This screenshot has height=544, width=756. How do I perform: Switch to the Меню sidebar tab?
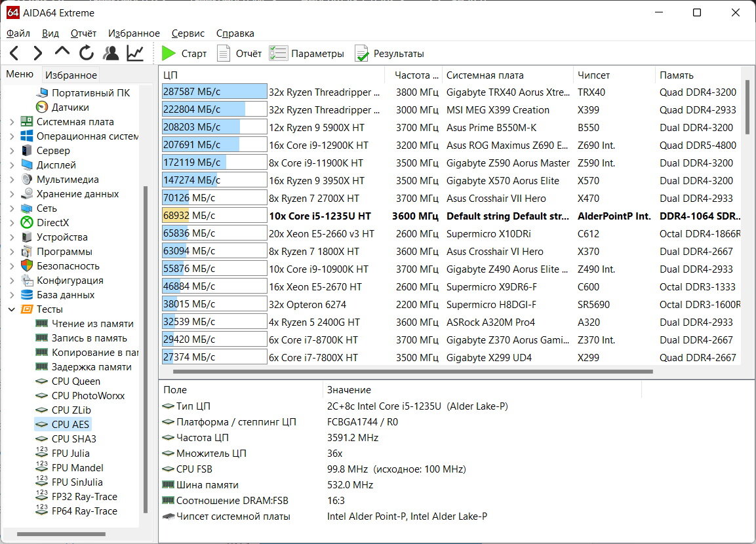point(20,74)
